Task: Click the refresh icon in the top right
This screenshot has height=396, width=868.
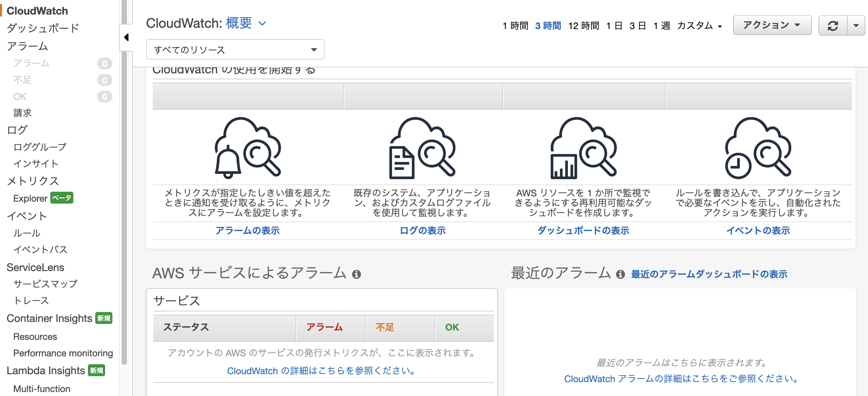Action: coord(833,25)
